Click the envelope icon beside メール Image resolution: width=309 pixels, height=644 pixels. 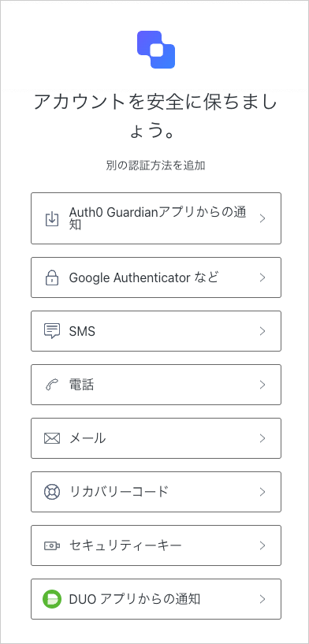click(x=52, y=438)
